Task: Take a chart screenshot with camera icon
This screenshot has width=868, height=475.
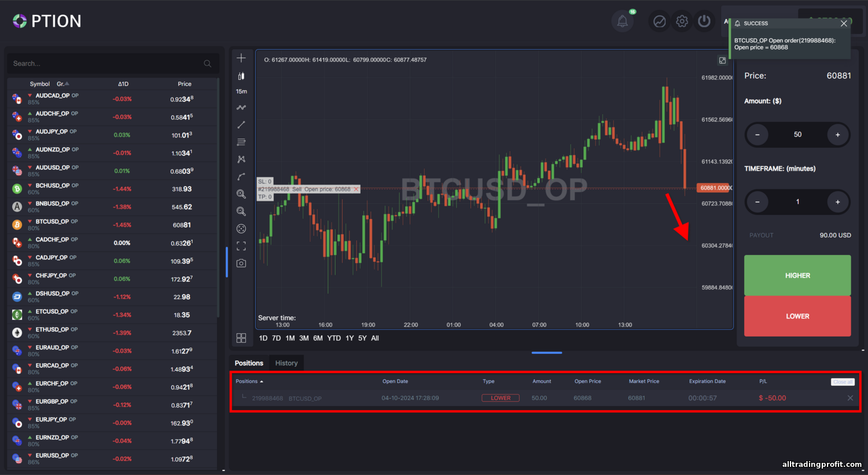Action: pos(241,263)
